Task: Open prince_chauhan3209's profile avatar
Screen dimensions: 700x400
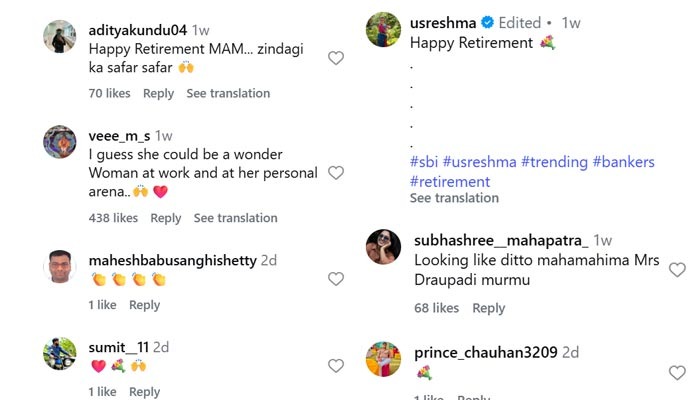Action: click(x=383, y=359)
